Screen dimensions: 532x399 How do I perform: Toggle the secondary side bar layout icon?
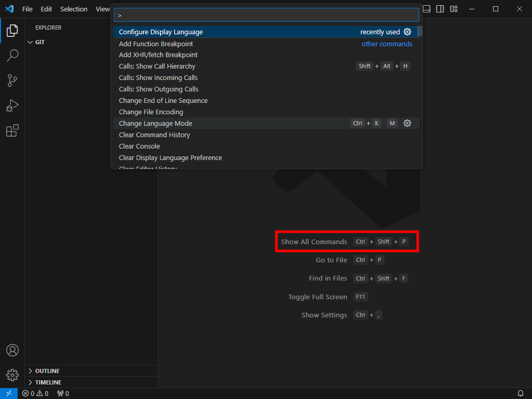440,9
